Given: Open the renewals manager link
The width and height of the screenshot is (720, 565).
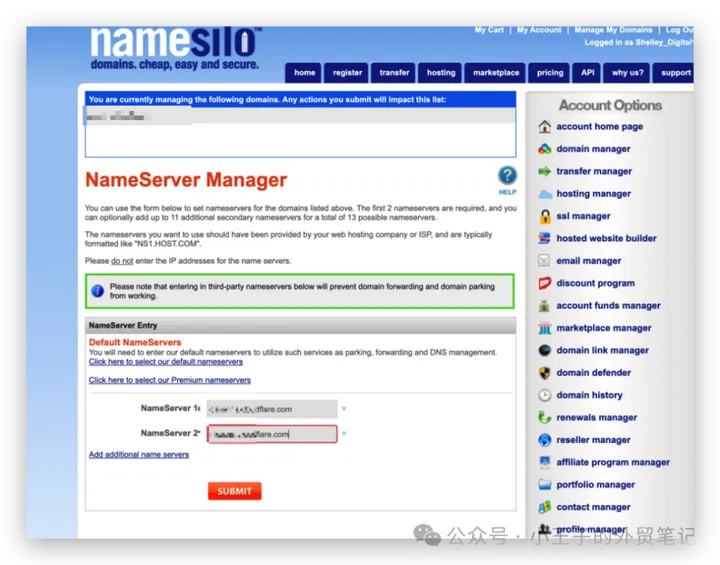Looking at the screenshot, I should [x=596, y=418].
